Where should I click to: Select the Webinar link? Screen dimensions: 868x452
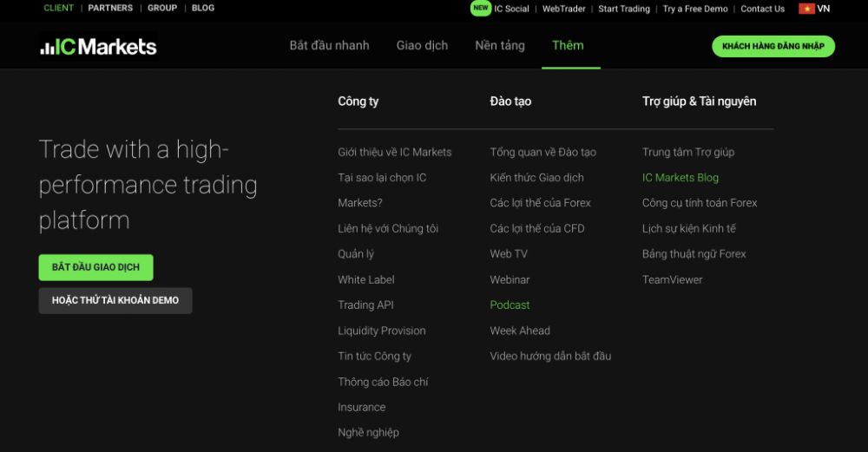click(x=510, y=280)
